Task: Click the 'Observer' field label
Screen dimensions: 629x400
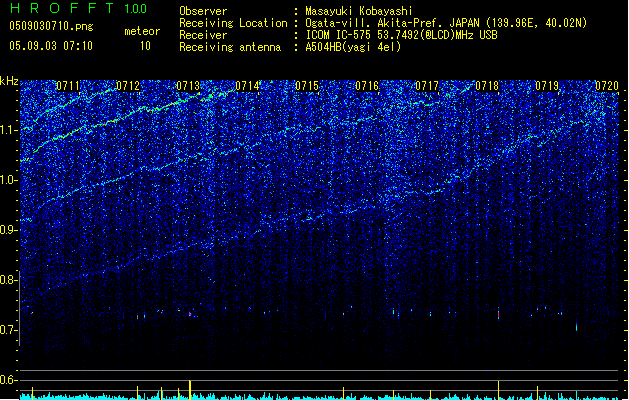Action: pos(203,11)
